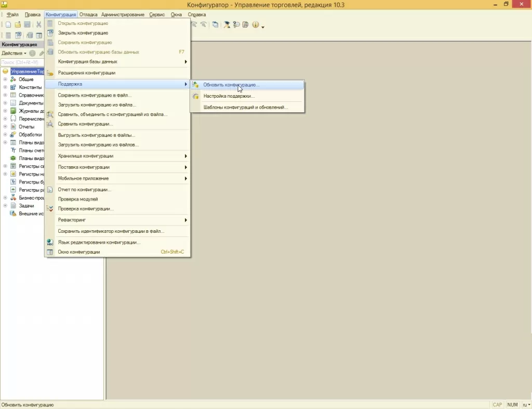Image resolution: width=532 pixels, height=409 pixels.
Task: Open Мобильное приложение submenu
Action: coord(117,178)
